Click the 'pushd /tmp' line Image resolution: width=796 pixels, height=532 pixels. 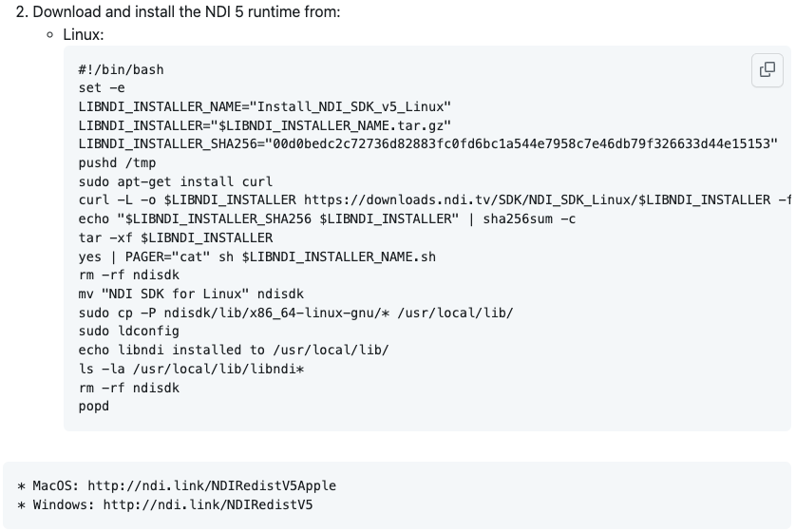click(117, 163)
